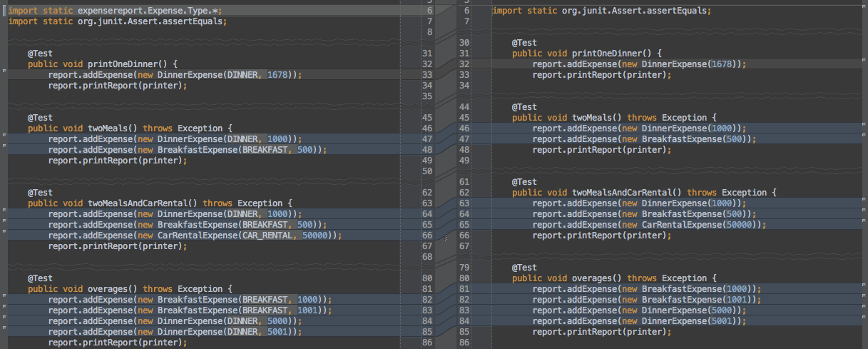Select 'DinnerExpense(5001)' line in right pane
This screenshot has width=868, height=349.
(640, 321)
